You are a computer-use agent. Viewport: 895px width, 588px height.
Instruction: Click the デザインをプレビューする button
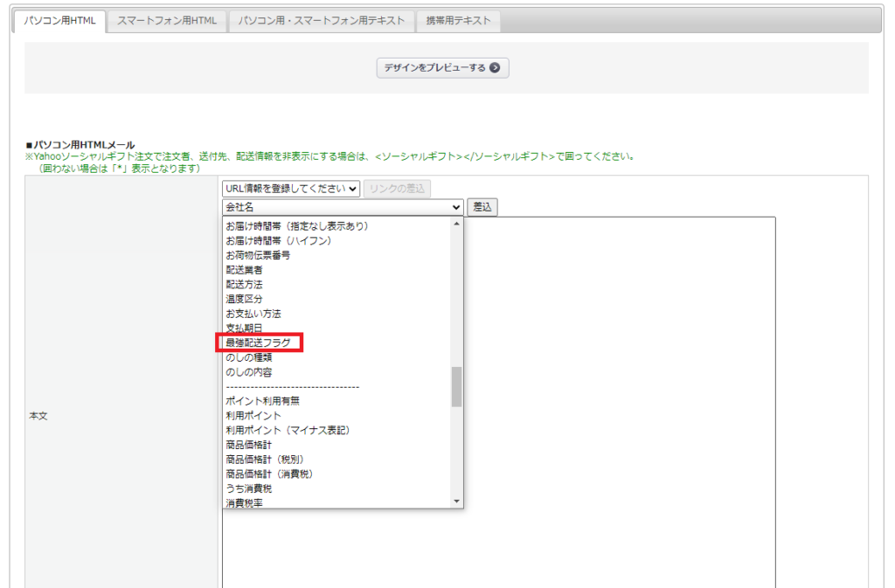click(x=442, y=68)
